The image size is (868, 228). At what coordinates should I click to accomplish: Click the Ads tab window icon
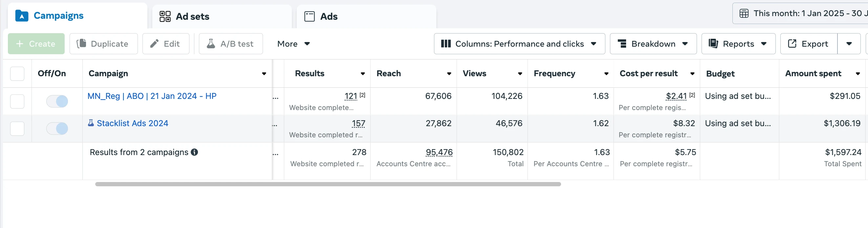coord(309,16)
